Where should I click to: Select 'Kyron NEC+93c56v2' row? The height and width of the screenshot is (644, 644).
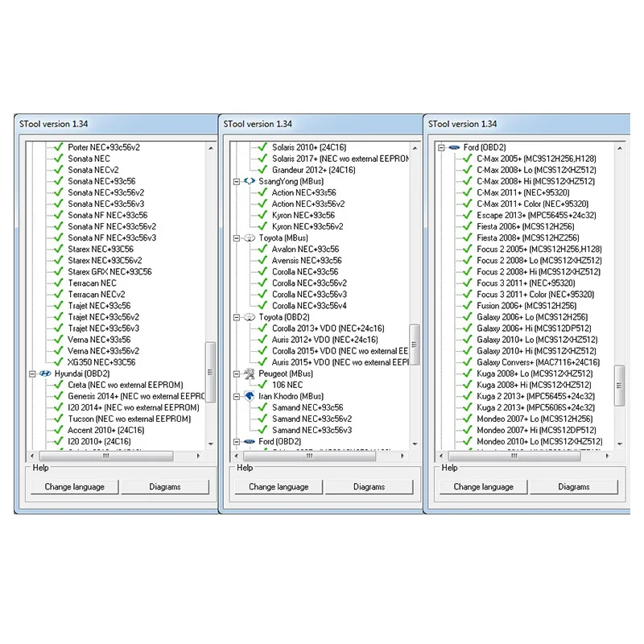pos(308,226)
